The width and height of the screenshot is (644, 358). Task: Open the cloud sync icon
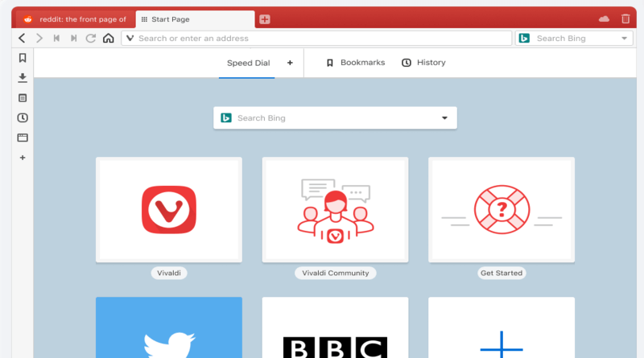click(x=604, y=19)
